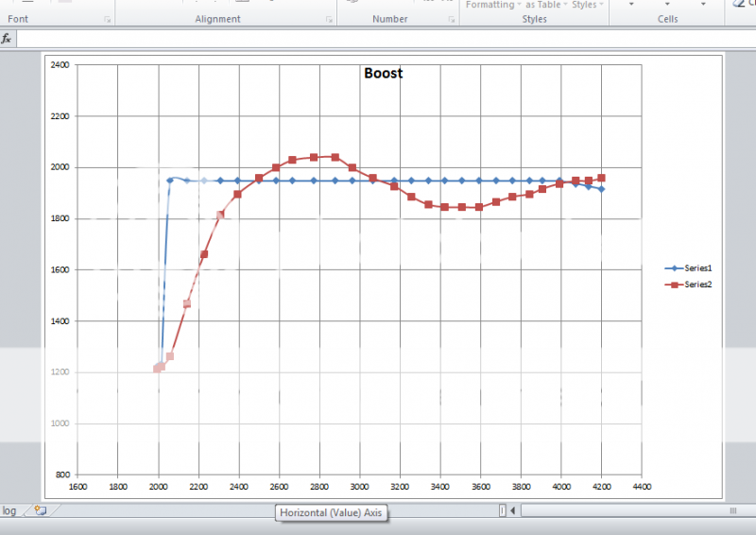Open the Conditional Formatting dropdown

493,5
